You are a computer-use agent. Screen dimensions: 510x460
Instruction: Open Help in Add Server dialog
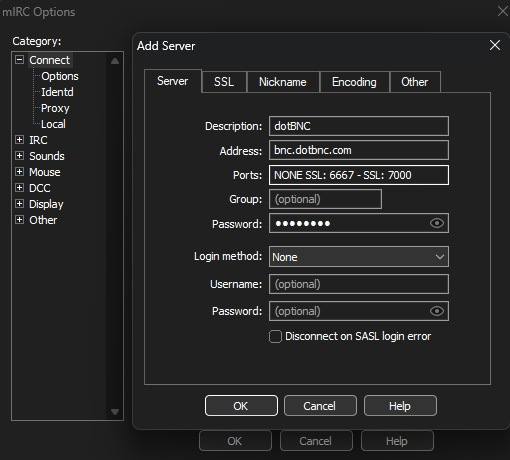[400, 406]
